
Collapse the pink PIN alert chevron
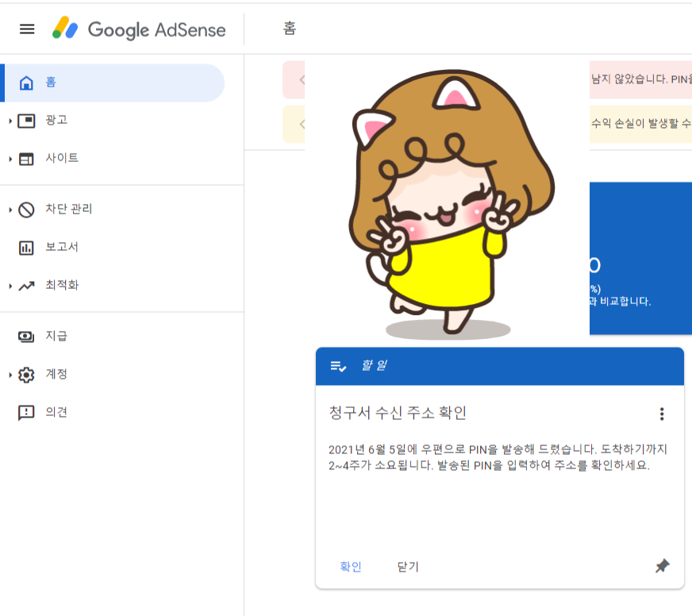click(302, 79)
